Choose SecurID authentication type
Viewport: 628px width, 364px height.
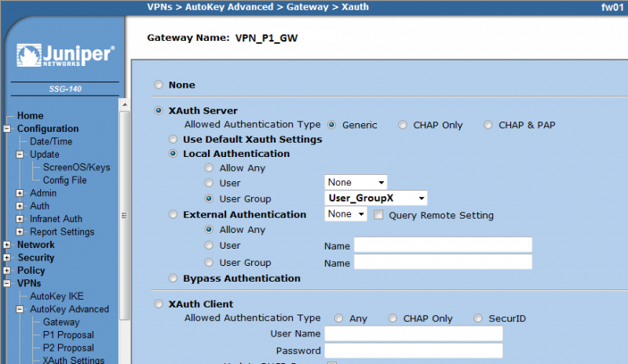tap(478, 318)
